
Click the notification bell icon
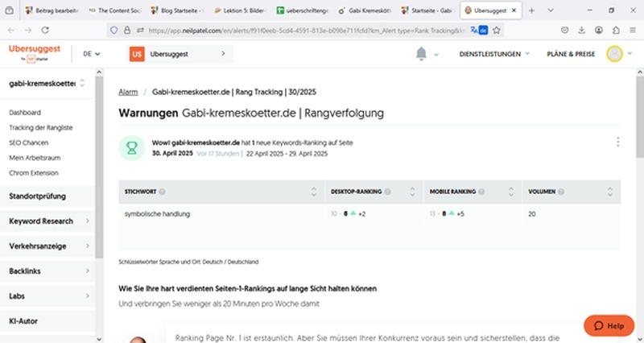[421, 54]
